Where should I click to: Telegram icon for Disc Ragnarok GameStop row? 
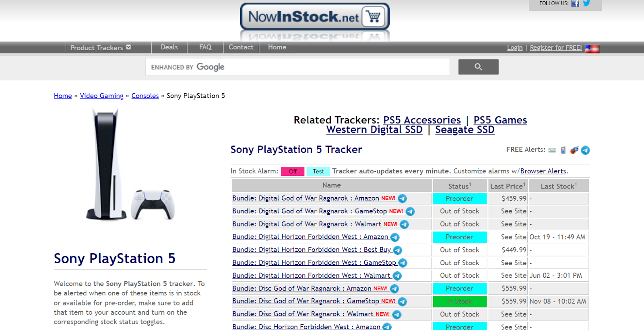[402, 301]
